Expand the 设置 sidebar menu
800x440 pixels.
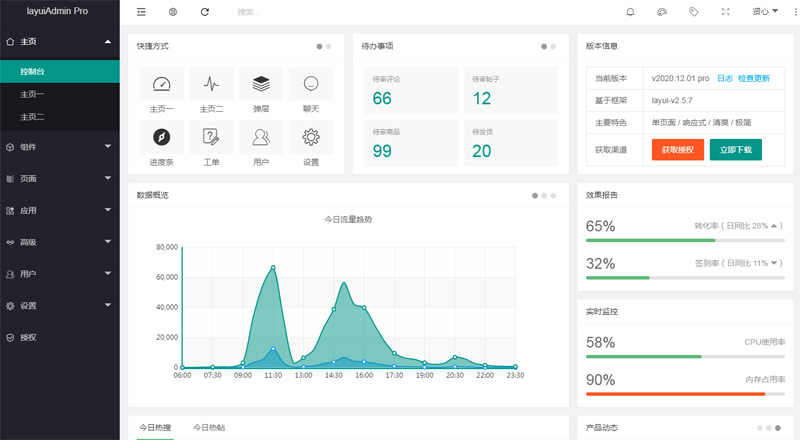[x=108, y=305]
